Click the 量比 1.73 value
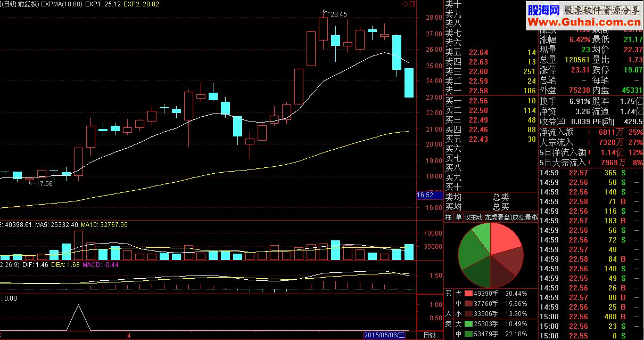The image size is (644, 340). coord(635,60)
